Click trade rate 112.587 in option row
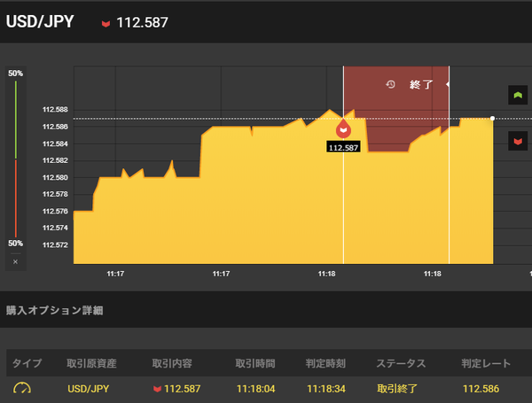The width and height of the screenshot is (532, 403). (182, 389)
